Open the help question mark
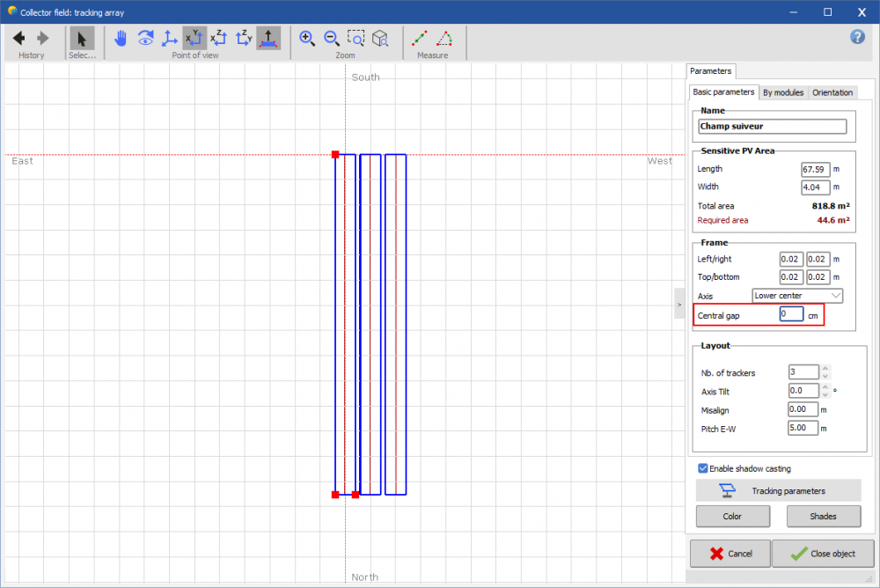This screenshot has width=880, height=588. point(858,36)
